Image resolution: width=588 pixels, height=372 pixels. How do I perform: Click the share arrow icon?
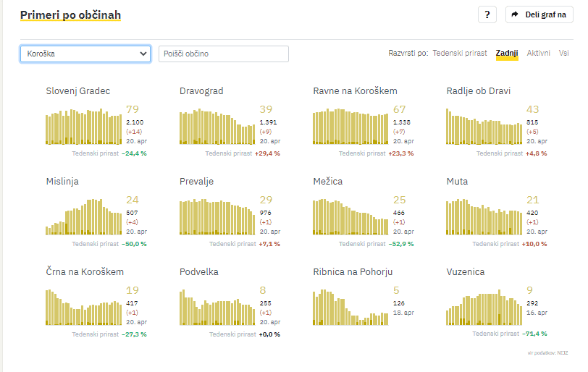pyautogui.click(x=516, y=14)
